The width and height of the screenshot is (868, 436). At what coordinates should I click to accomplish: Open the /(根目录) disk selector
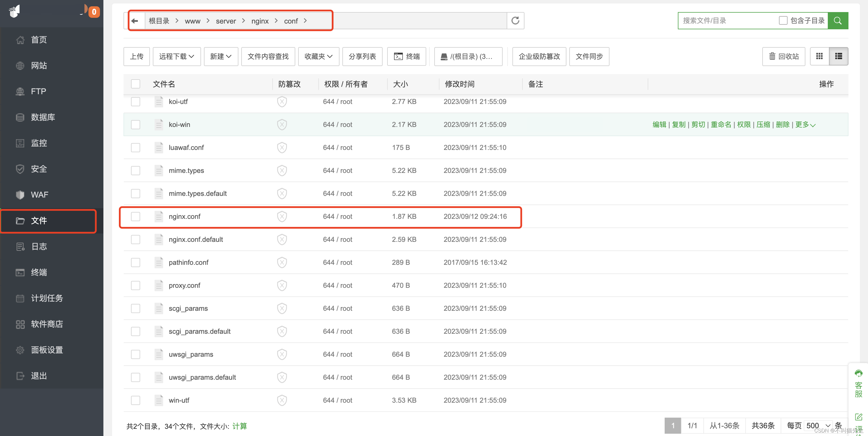468,56
